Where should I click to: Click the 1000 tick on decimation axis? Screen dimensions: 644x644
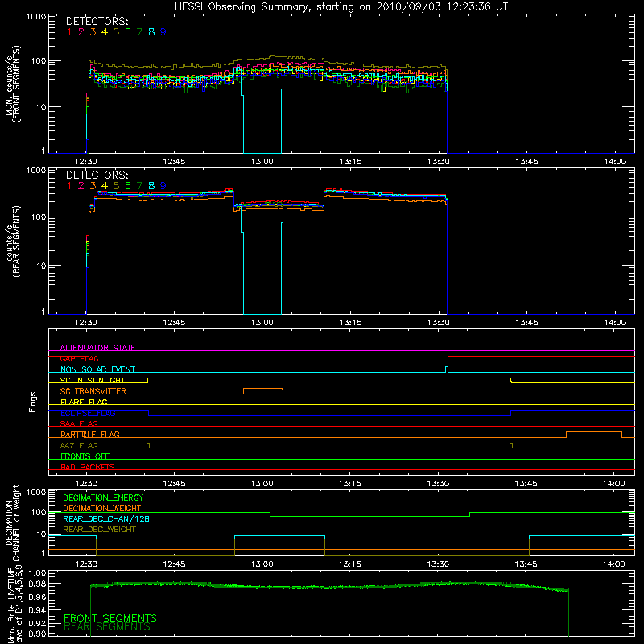coord(36,492)
